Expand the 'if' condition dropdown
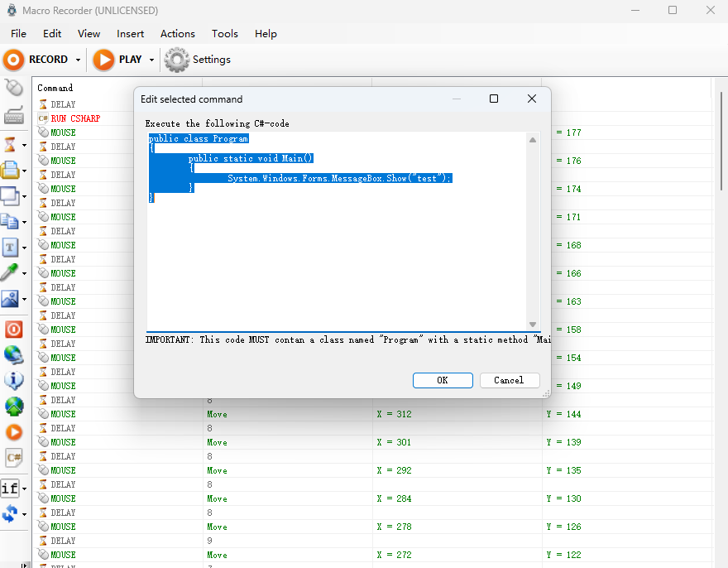 pyautogui.click(x=25, y=489)
